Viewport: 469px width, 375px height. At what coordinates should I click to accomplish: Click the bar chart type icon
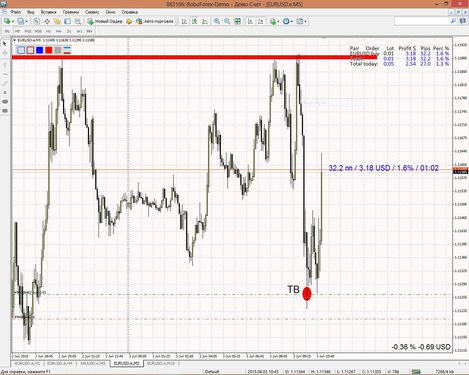(184, 21)
